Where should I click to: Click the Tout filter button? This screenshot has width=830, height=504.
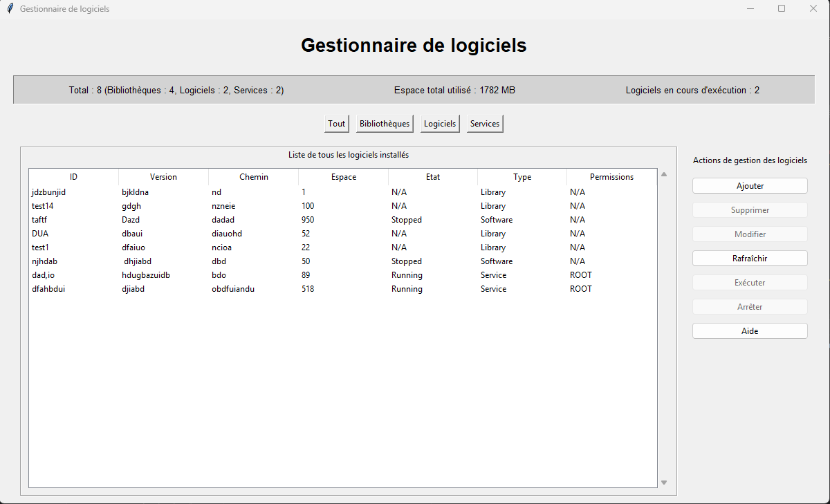pos(337,124)
